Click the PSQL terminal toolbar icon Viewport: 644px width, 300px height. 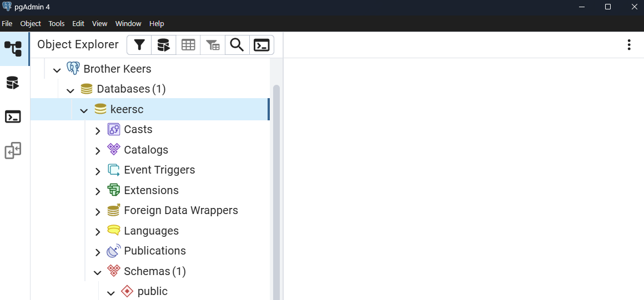(261, 45)
